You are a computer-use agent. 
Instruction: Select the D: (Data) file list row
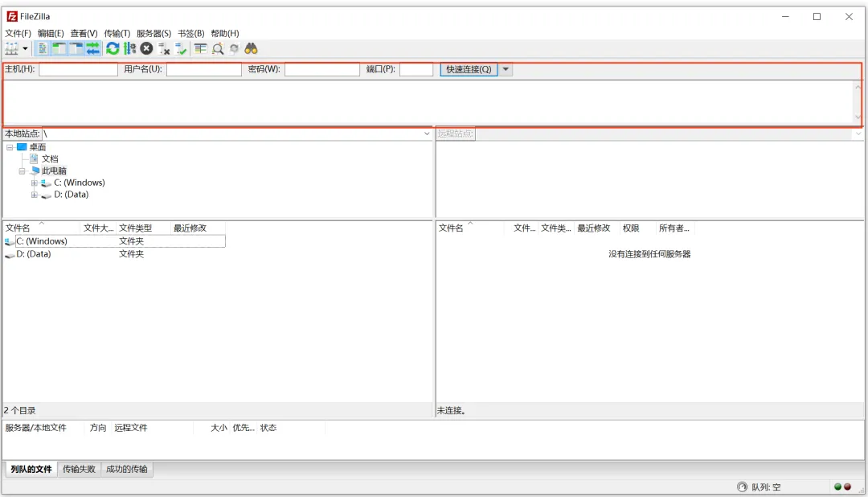click(114, 254)
